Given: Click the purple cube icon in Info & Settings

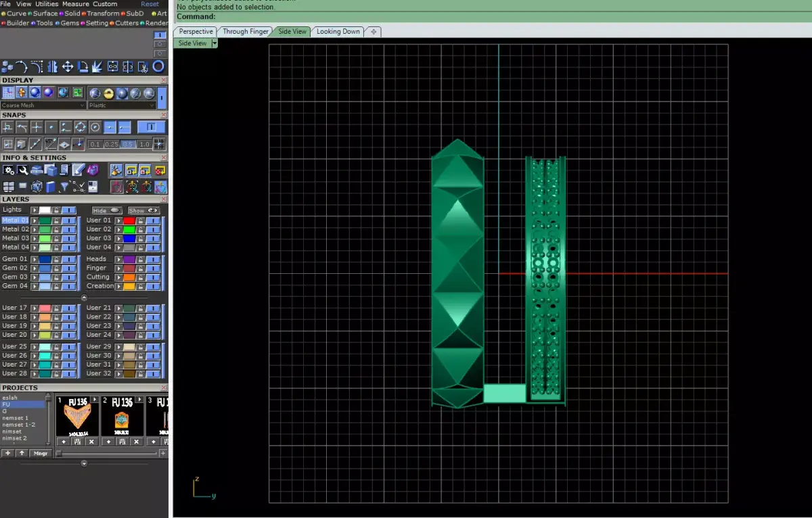Looking at the screenshot, I should point(93,170).
